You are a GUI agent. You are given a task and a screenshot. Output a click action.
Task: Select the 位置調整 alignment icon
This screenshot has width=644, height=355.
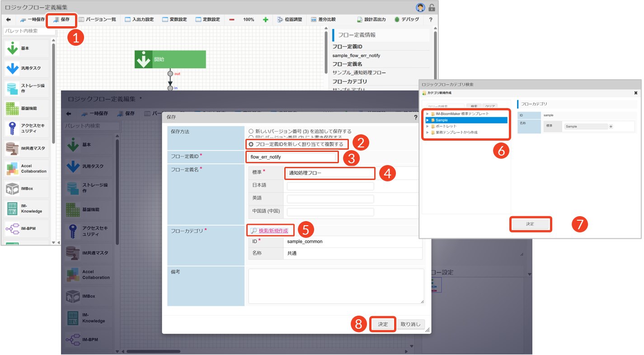tap(280, 20)
